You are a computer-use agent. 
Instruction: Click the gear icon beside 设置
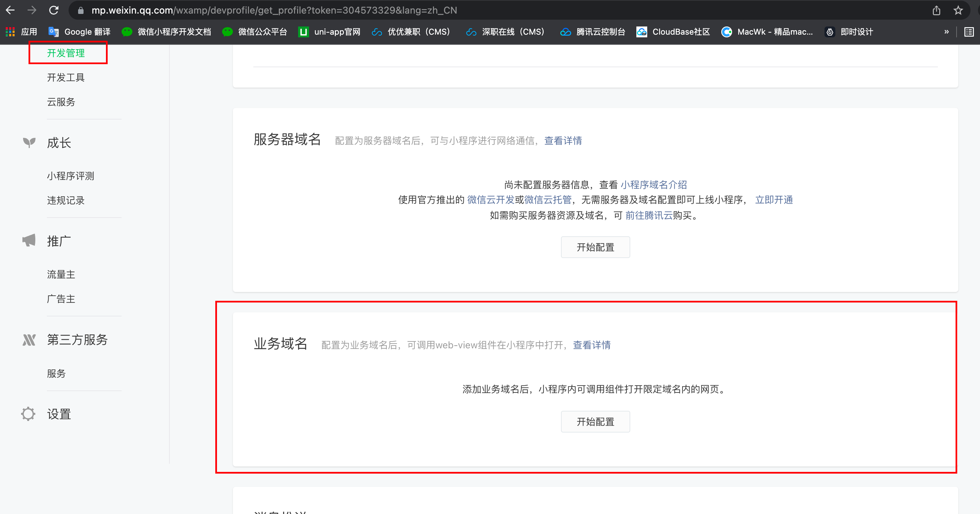tap(28, 414)
